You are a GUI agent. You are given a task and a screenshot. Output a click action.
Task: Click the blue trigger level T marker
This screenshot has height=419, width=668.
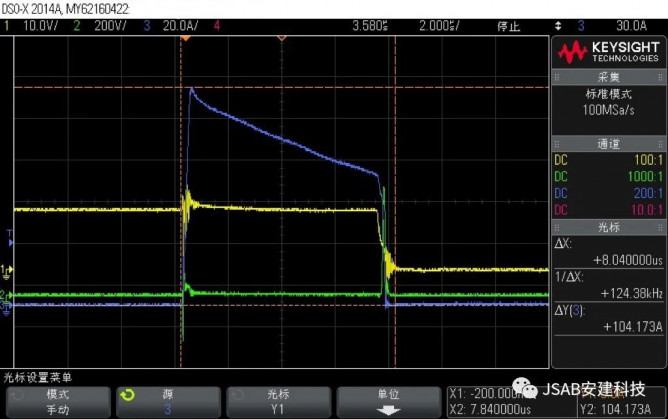coord(9,240)
